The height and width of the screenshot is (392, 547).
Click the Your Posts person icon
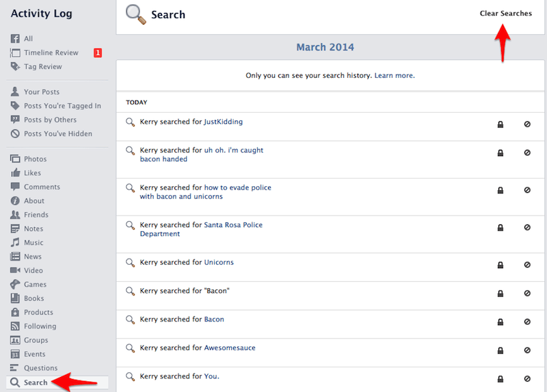pyautogui.click(x=15, y=92)
